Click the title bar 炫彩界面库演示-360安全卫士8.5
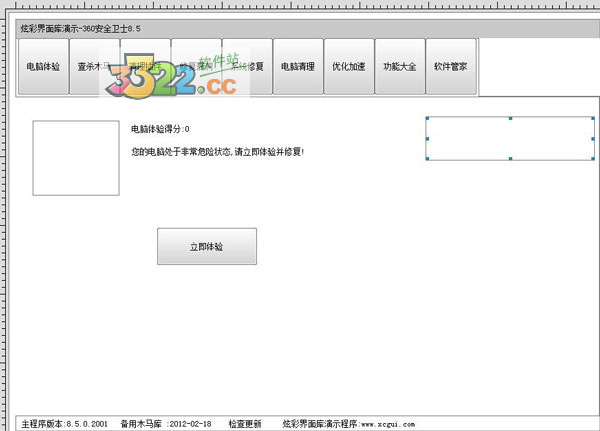 [308, 29]
